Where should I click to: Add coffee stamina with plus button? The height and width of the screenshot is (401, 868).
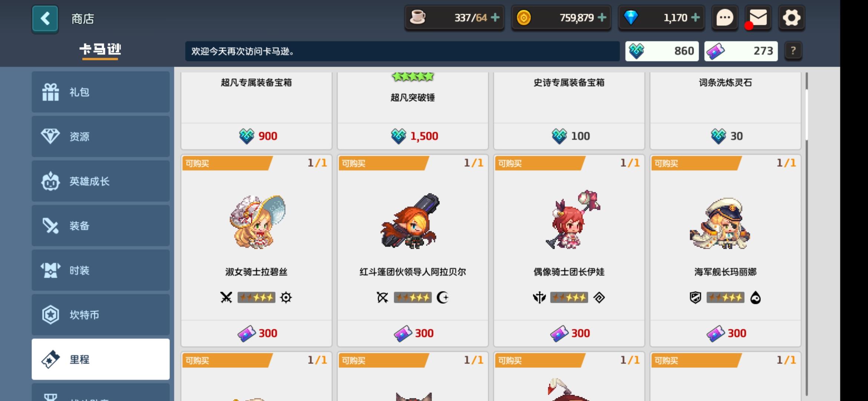pyautogui.click(x=495, y=17)
